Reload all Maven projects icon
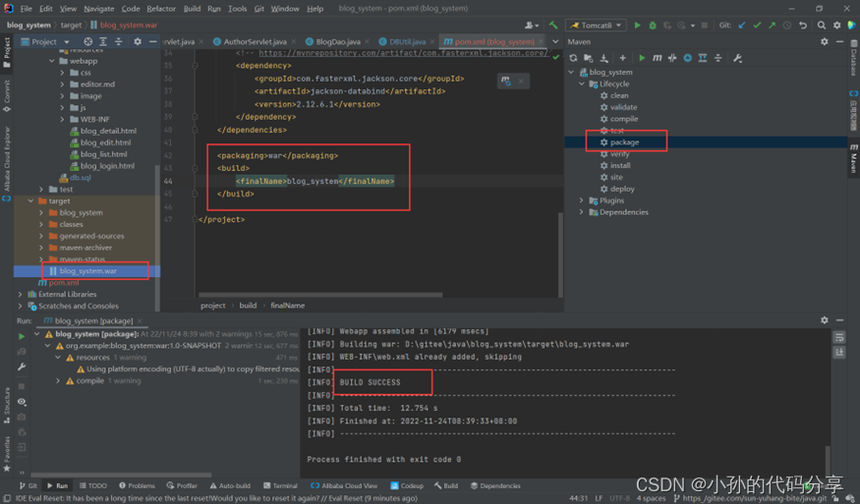This screenshot has height=504, width=860. (573, 58)
